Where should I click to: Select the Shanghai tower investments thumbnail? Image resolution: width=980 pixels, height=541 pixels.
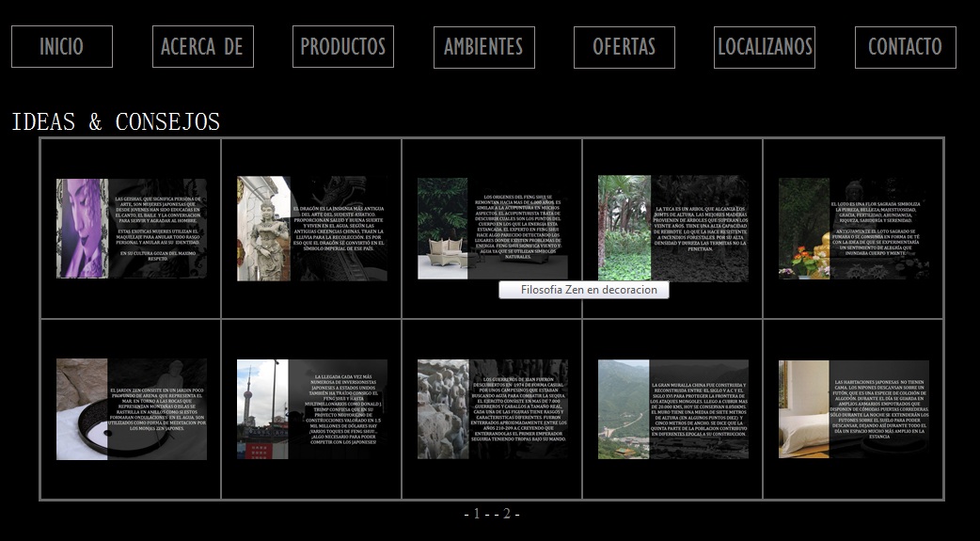click(311, 409)
